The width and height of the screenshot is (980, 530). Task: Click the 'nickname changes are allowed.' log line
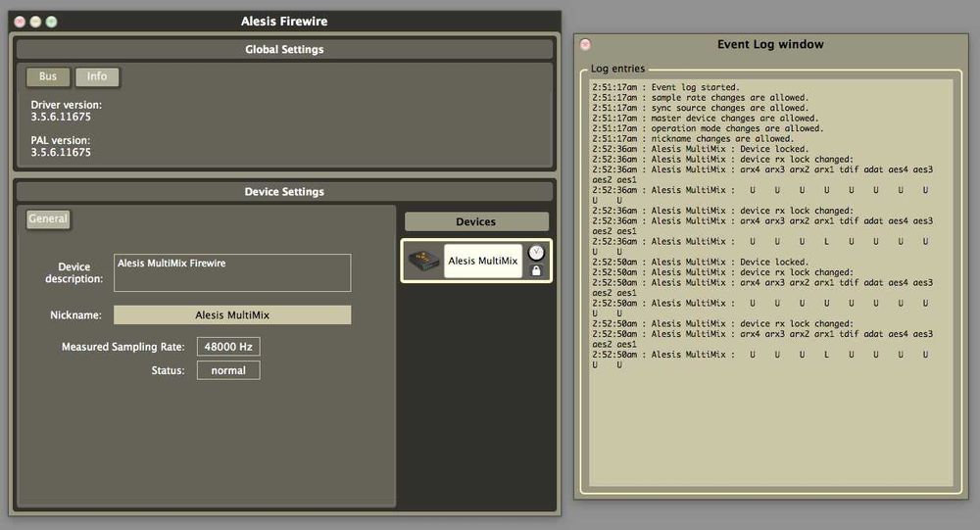point(693,139)
